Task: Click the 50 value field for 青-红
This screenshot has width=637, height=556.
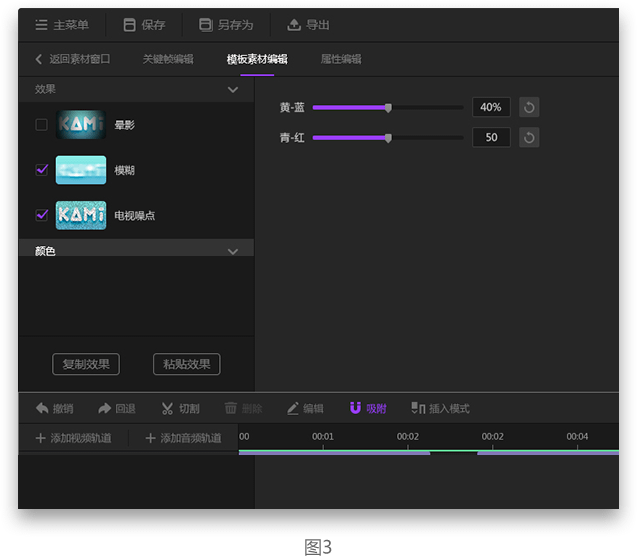Action: point(491,137)
